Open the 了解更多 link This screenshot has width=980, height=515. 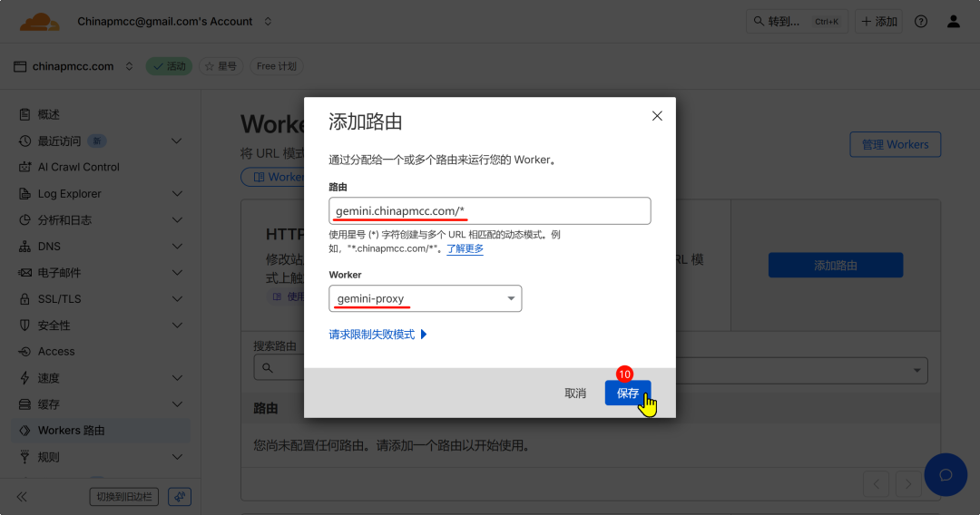pyautogui.click(x=465, y=248)
